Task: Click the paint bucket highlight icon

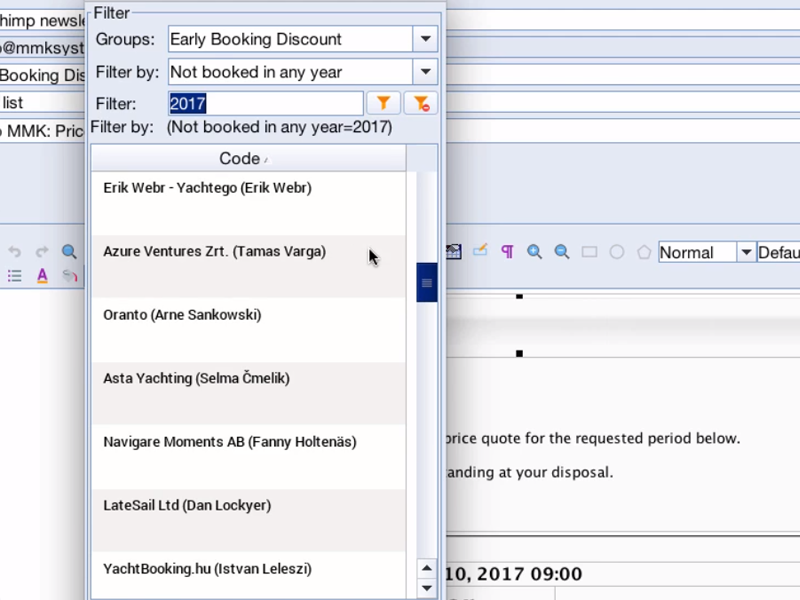Action: (69, 276)
